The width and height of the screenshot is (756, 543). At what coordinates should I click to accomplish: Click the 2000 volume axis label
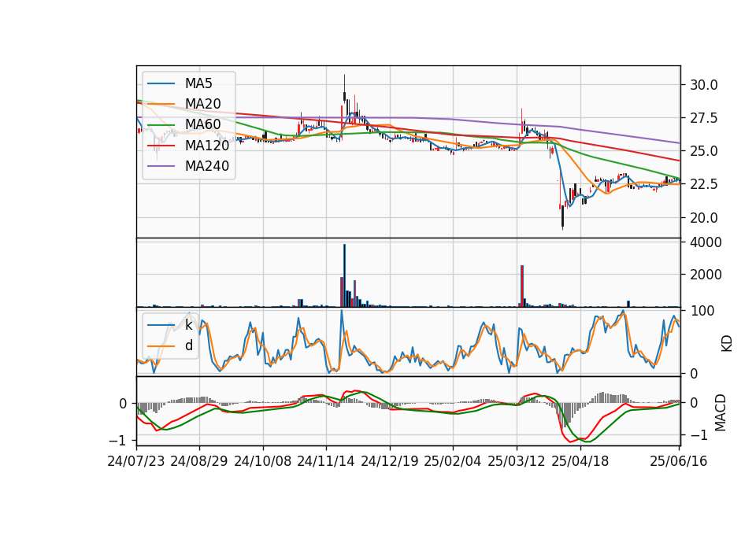pos(706,275)
